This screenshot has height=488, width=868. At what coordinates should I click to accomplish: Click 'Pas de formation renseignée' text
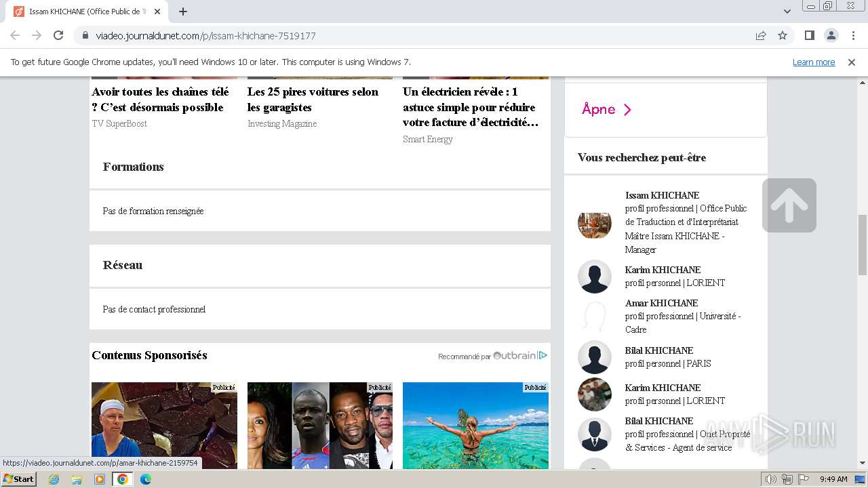click(x=153, y=211)
